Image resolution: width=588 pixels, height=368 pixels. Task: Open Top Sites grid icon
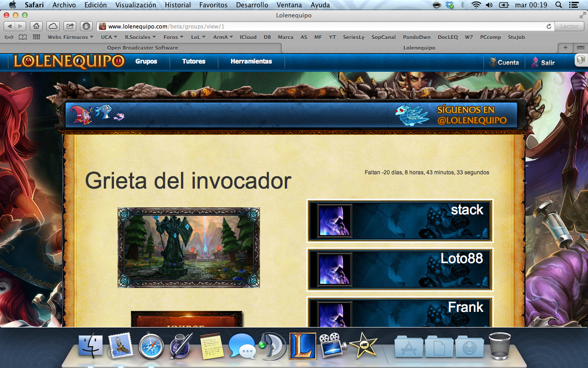pyautogui.click(x=36, y=37)
